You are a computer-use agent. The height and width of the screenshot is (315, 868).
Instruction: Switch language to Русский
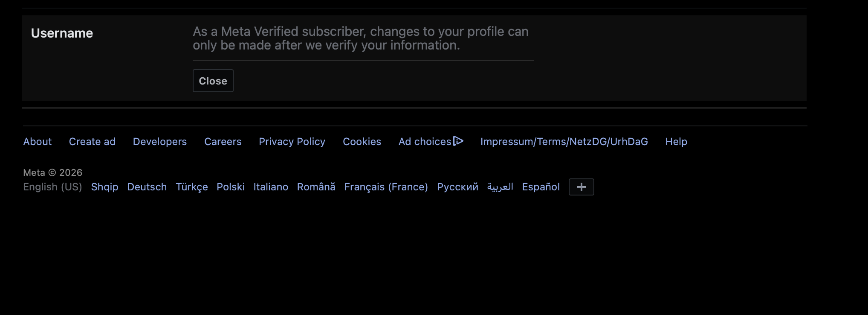click(457, 187)
